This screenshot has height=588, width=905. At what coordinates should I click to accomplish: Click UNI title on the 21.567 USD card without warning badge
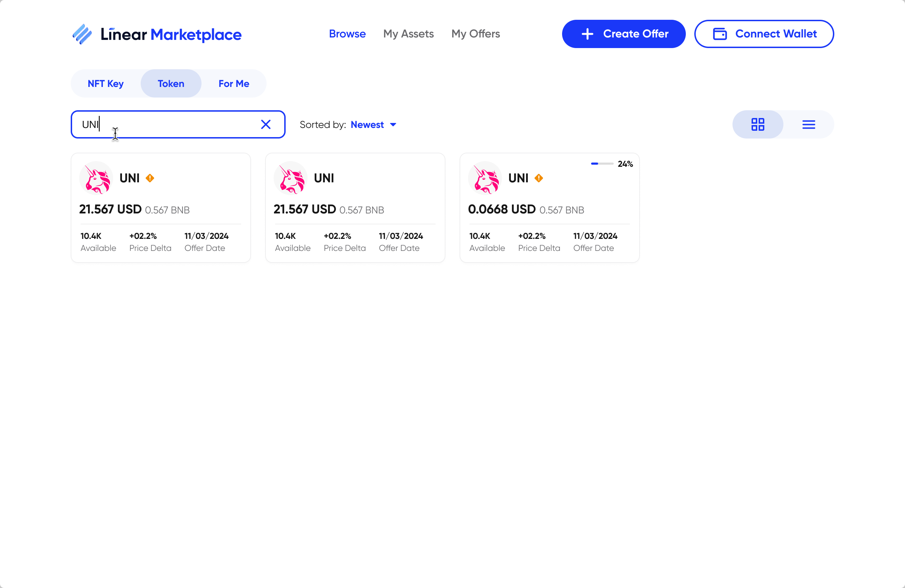[323, 178]
